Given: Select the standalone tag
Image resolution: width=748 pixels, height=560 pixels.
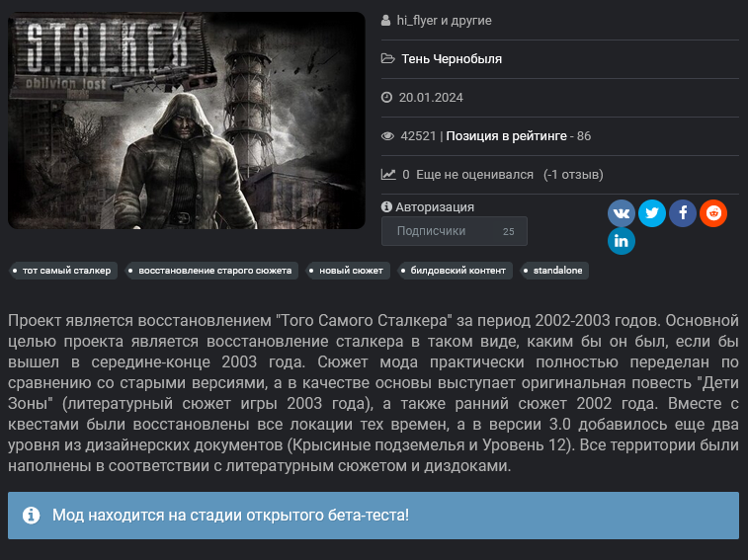Looking at the screenshot, I should (554, 271).
